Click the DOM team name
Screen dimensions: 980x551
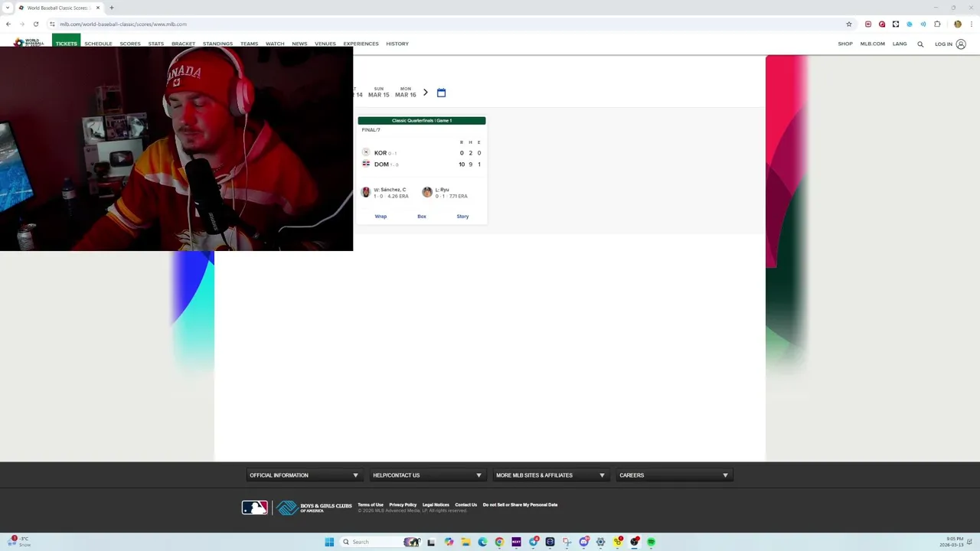(381, 165)
